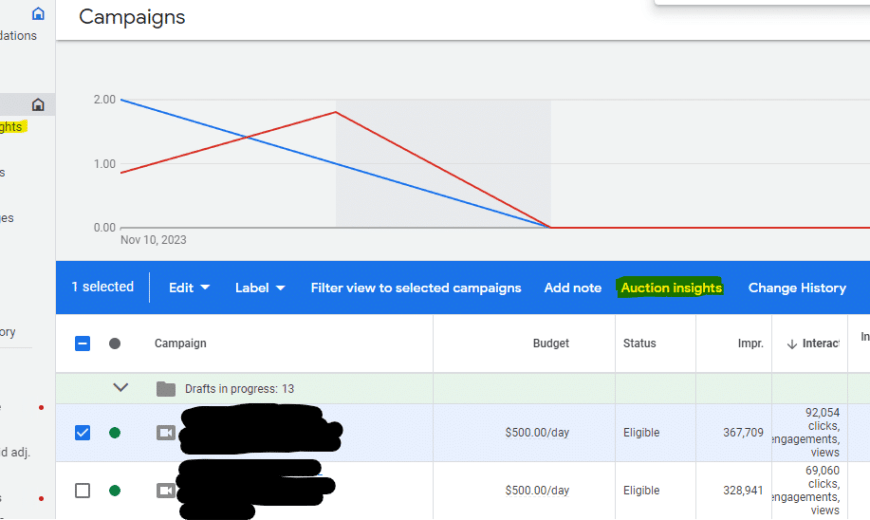The width and height of the screenshot is (870, 520).
Task: Click the Campaigns page title
Action: 132,17
